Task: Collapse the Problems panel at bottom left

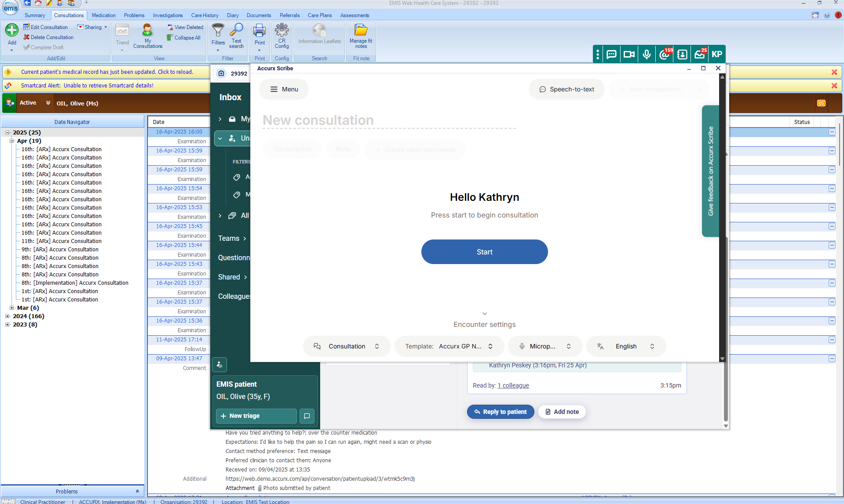Action: pos(137,491)
